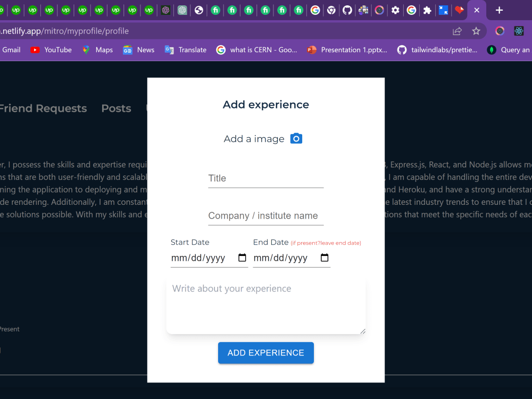Click the address bar URL
This screenshot has width=532, height=399.
click(64, 31)
